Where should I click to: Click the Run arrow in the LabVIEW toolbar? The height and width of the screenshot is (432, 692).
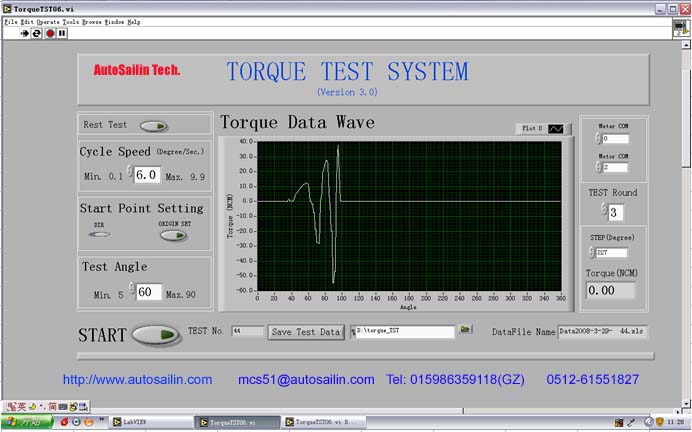[24, 33]
